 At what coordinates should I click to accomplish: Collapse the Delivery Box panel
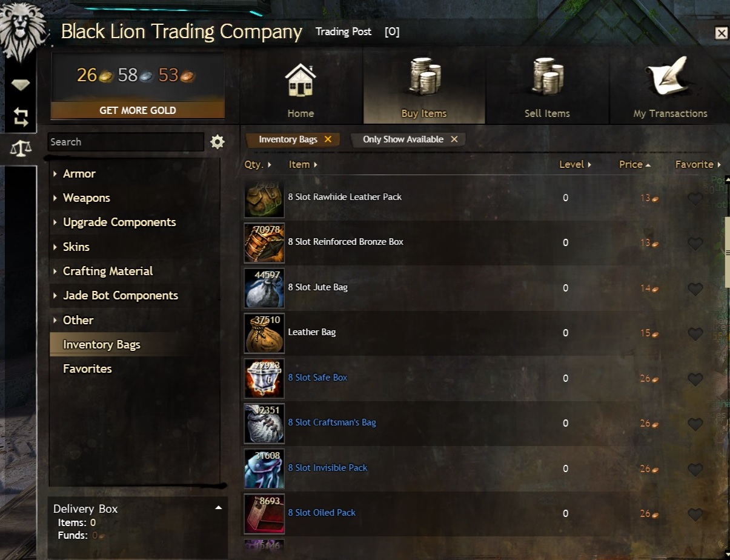(219, 508)
